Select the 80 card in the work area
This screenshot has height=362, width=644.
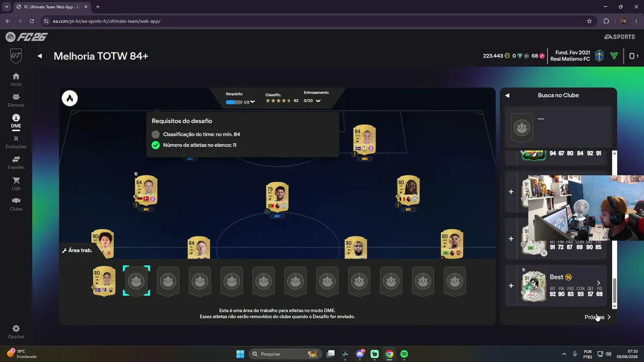(104, 281)
